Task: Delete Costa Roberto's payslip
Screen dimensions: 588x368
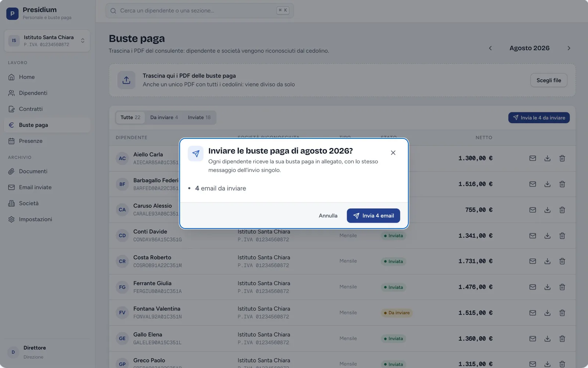Action: tap(562, 261)
